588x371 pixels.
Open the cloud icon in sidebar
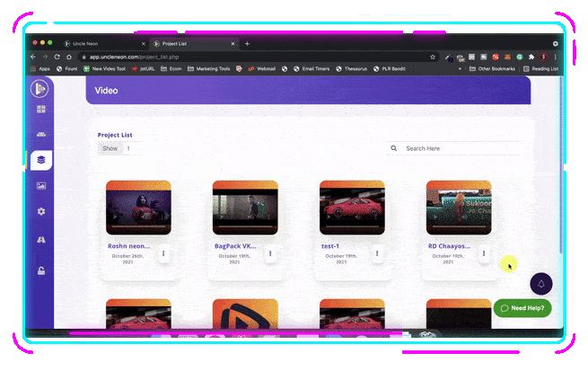tap(41, 134)
